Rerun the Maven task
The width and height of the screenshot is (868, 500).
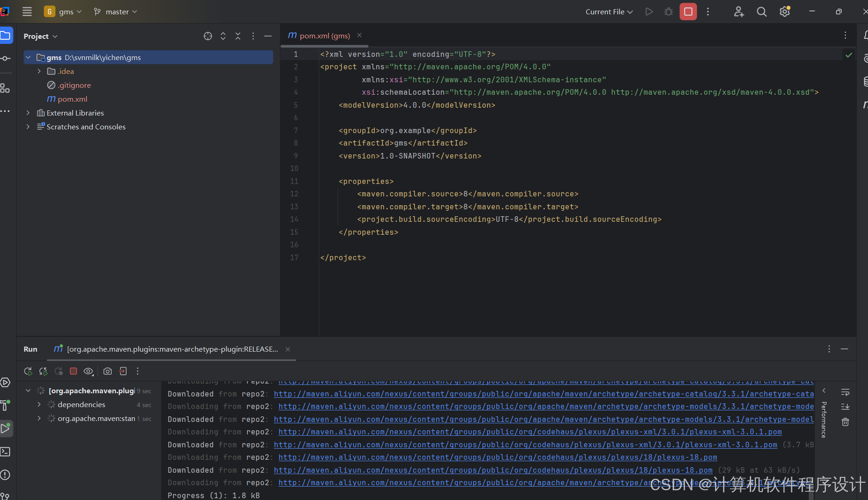[x=28, y=371]
